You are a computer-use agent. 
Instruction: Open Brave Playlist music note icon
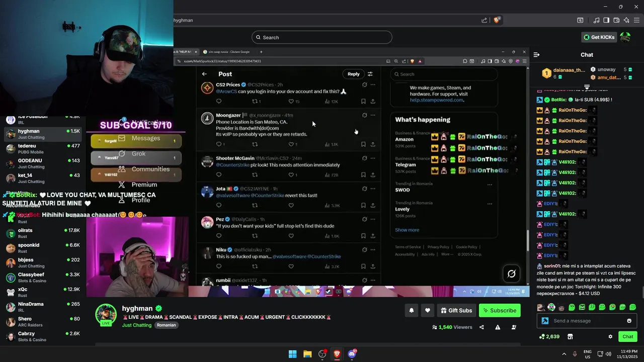pos(596,20)
